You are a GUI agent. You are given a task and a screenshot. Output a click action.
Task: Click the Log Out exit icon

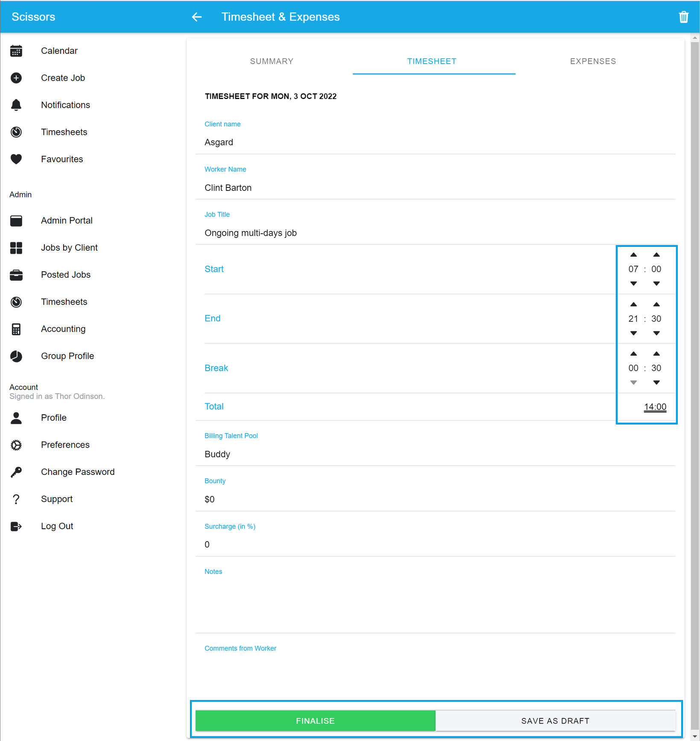tap(16, 526)
